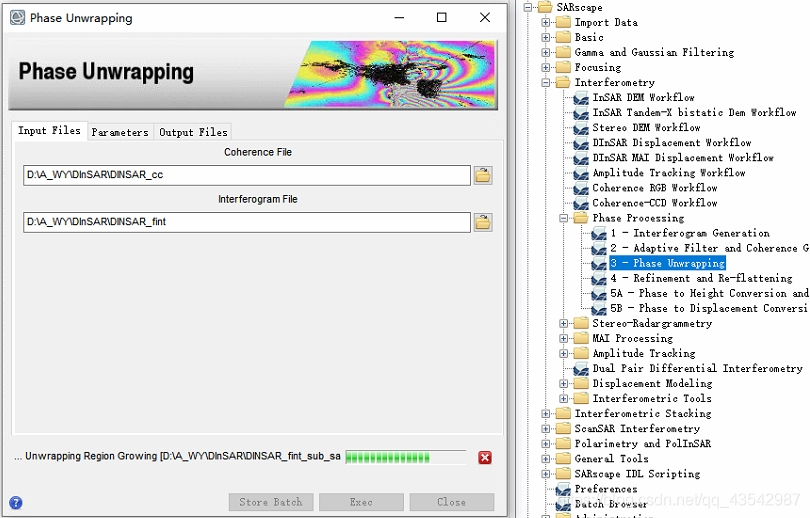Click the Coherence File path field

point(247,175)
